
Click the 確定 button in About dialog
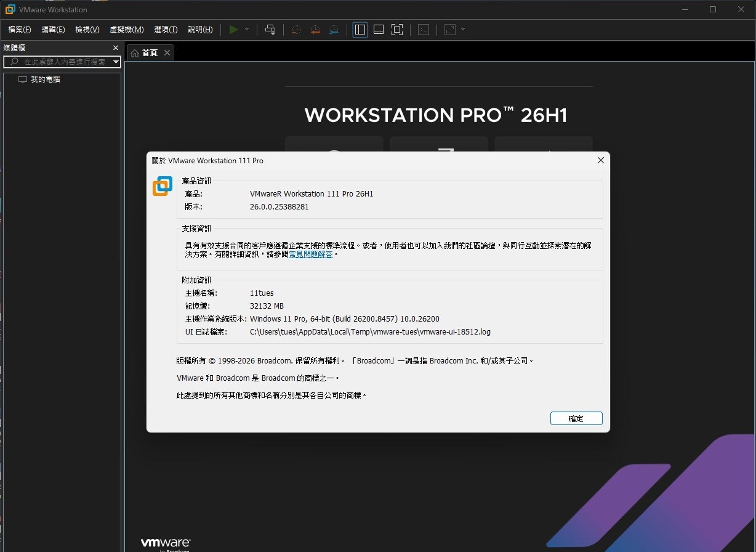click(x=576, y=418)
